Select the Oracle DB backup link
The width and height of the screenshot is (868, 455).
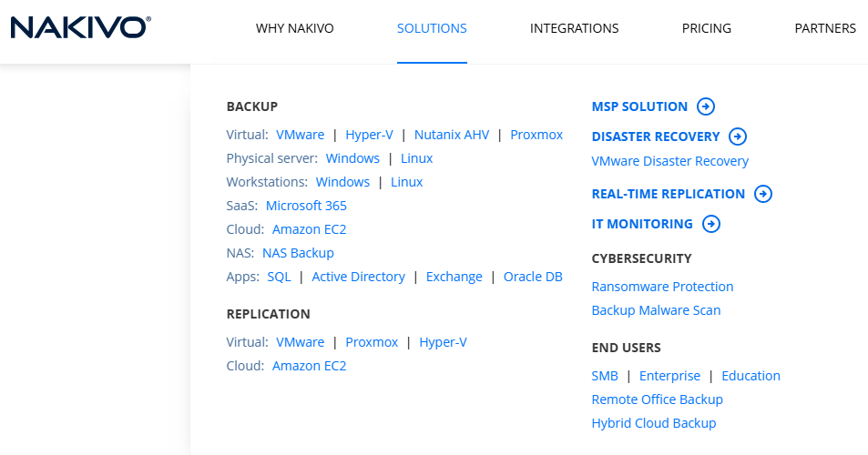533,277
